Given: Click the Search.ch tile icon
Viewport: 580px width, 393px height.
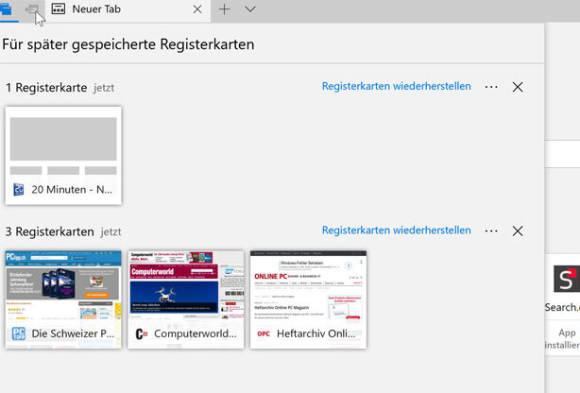Looking at the screenshot, I should click(566, 279).
